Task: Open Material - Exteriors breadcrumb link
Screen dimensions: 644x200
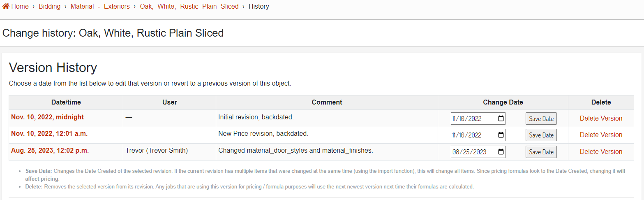Action: (x=100, y=6)
